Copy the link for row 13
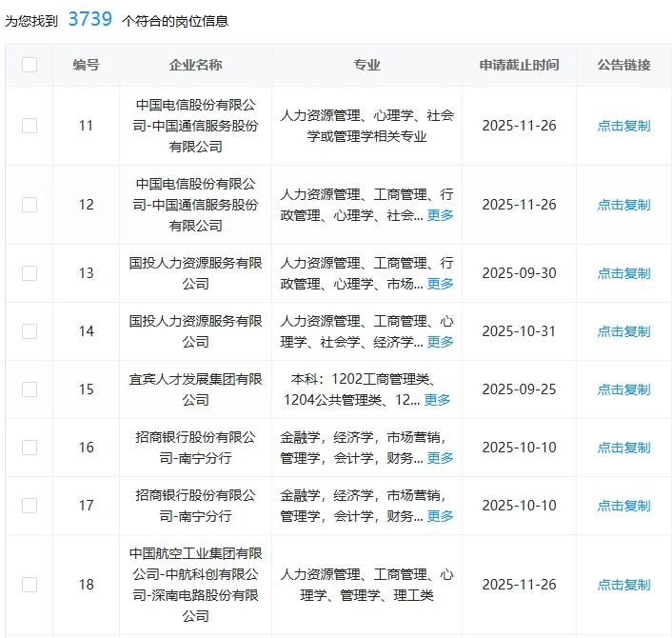This screenshot has height=638, width=672. pos(624,273)
